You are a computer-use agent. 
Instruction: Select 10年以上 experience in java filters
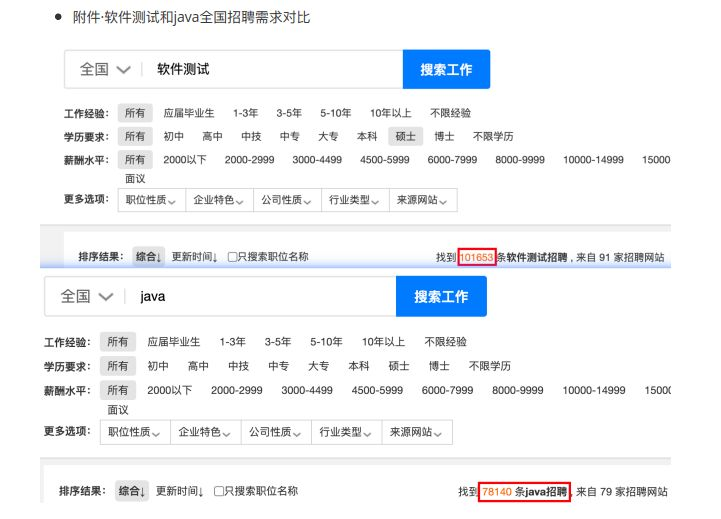click(383, 342)
